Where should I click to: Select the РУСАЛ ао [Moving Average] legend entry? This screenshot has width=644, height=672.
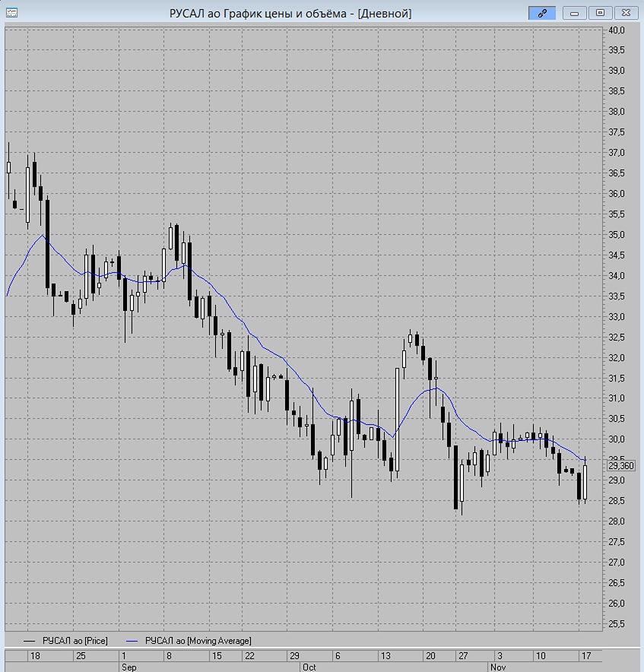(x=189, y=641)
